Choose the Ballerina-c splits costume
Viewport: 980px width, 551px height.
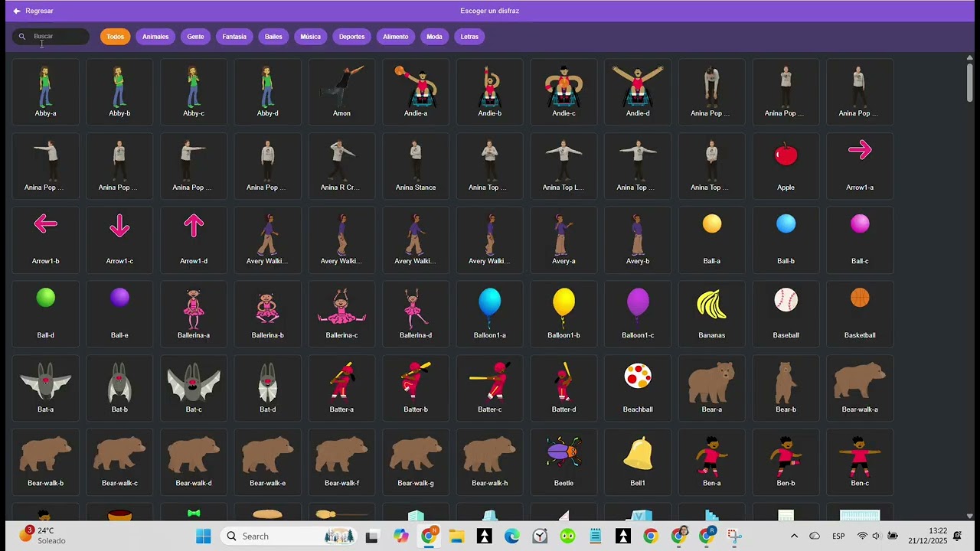[x=341, y=314]
